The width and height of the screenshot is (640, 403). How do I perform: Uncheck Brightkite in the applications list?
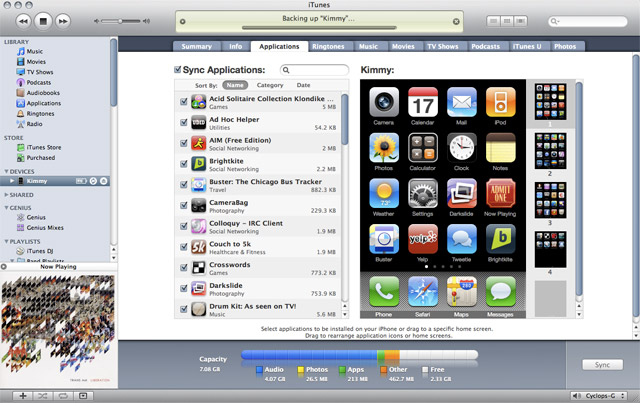click(184, 164)
